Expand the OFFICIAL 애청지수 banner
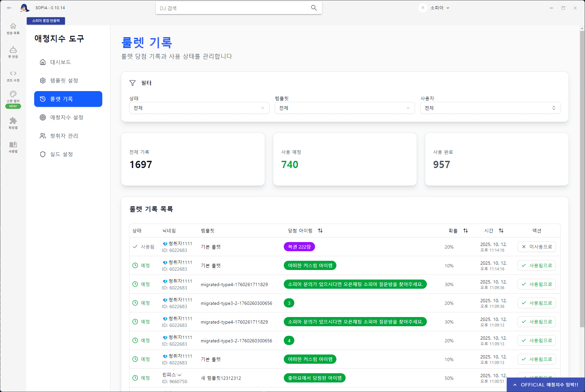585x392 pixels. point(546,385)
